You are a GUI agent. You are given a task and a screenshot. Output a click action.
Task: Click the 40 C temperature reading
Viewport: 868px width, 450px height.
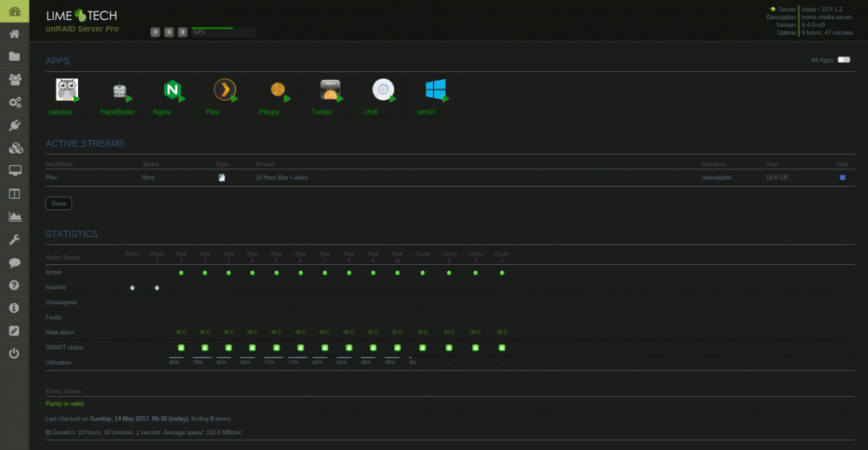[x=276, y=333]
